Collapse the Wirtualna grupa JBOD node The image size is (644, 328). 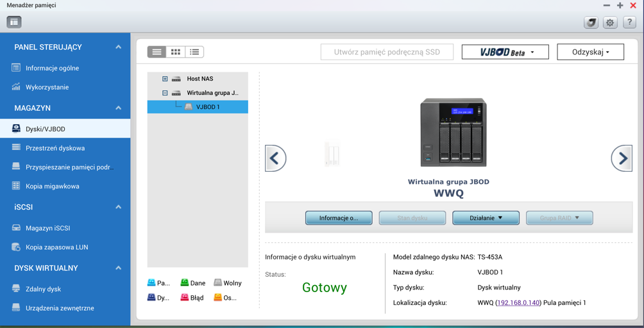[165, 93]
